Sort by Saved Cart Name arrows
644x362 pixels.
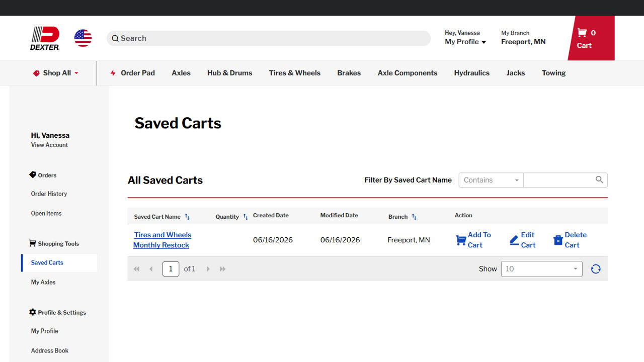(187, 217)
